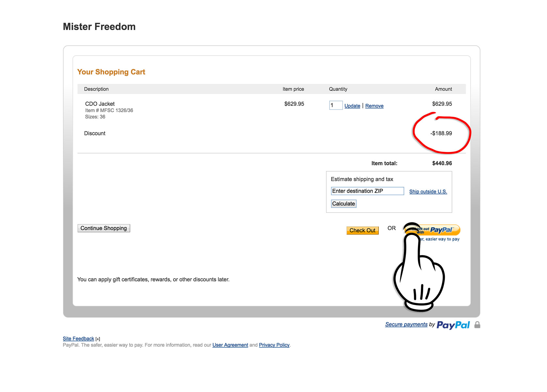Viewport: 547px width, 392px height.
Task: Open the User Agreement link
Action: 230,345
